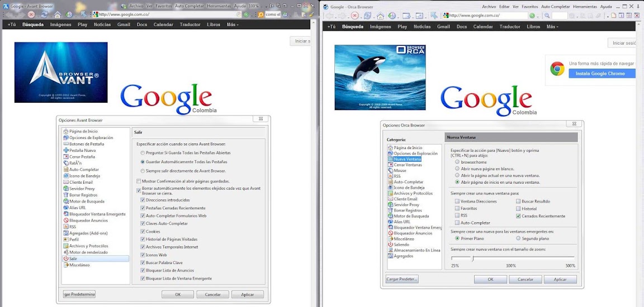Click the Stop icon in Avant Browser toolbar
The width and height of the screenshot is (644, 307).
31,15
